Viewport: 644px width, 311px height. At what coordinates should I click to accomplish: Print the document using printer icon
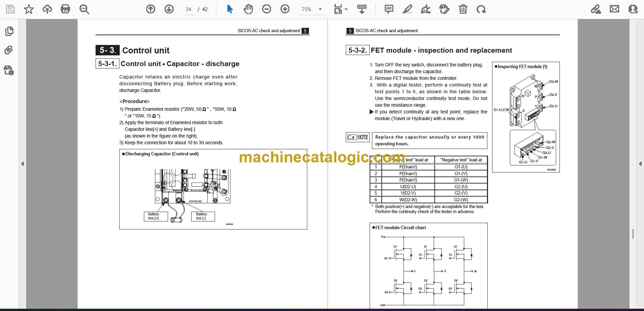click(x=65, y=9)
